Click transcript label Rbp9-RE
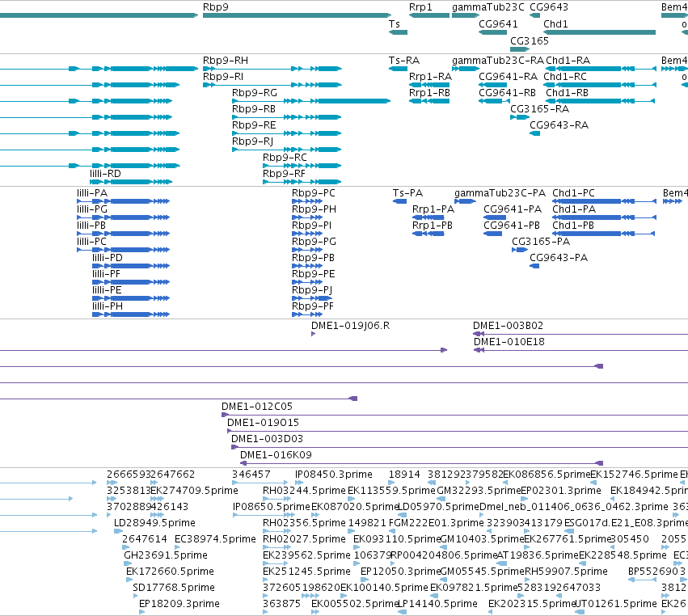The height and width of the screenshot is (616, 688). click(x=254, y=125)
